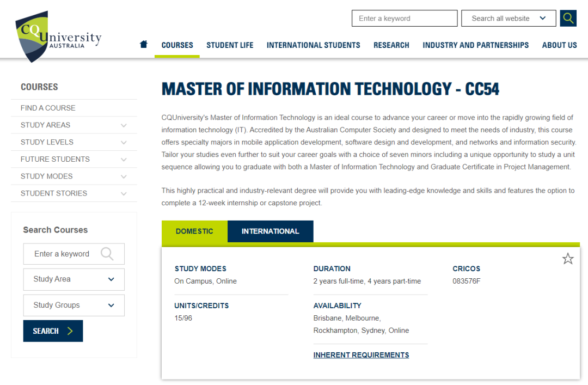Open the Future Students sidebar link

click(x=55, y=159)
